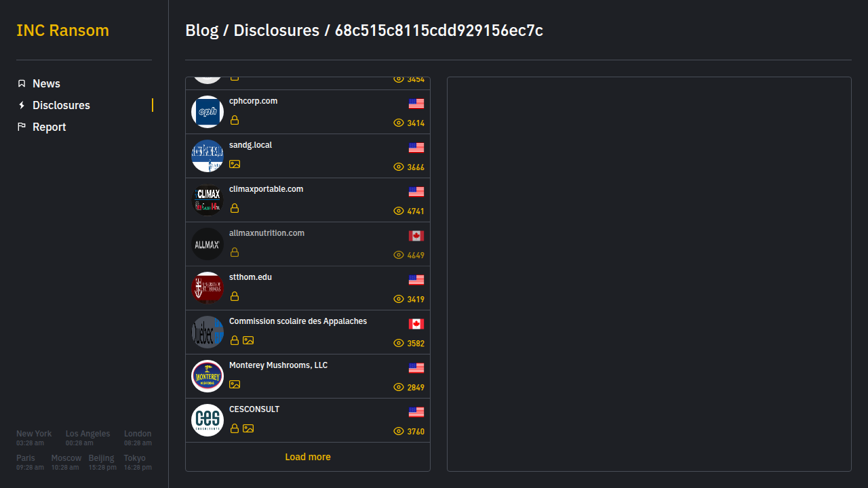The width and height of the screenshot is (868, 488).
Task: Load more disclosures
Action: point(308,457)
